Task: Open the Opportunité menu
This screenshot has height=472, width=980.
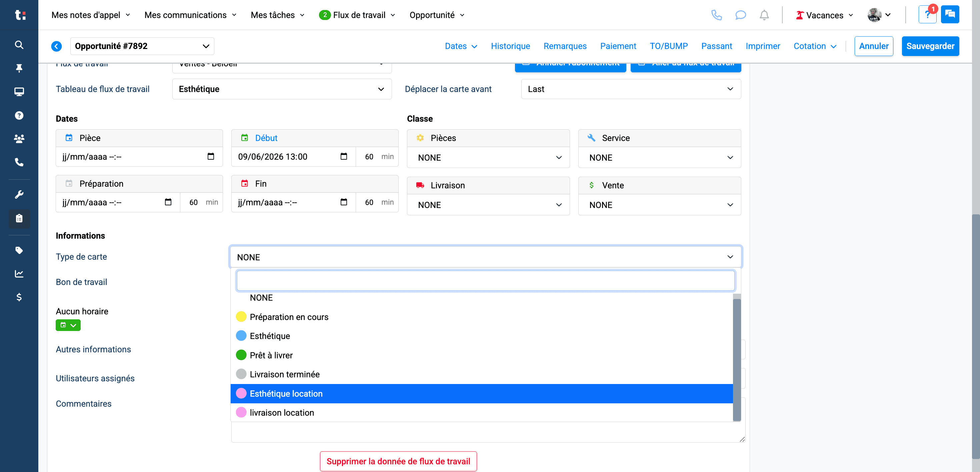Action: pos(437,15)
